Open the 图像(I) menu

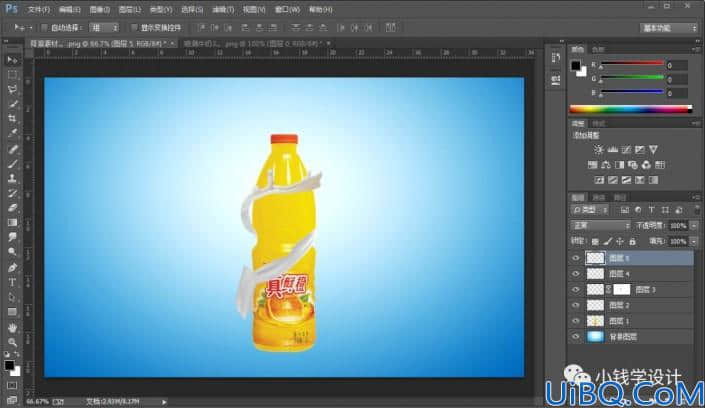(x=99, y=9)
